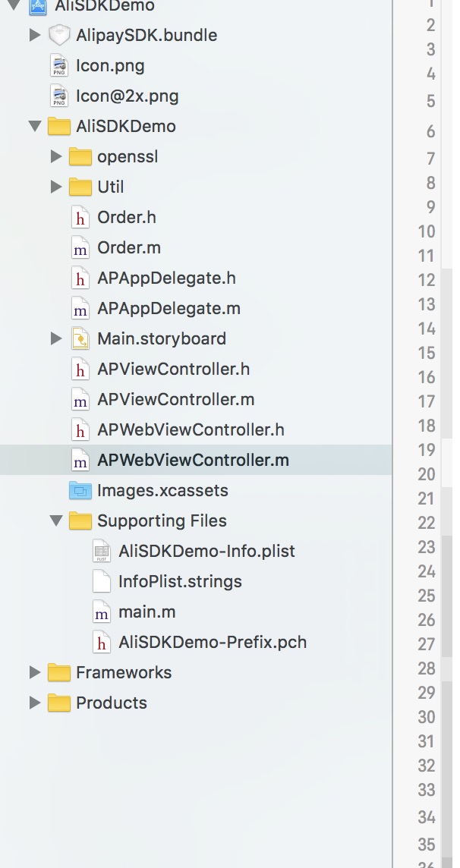
Task: Click the InfoPlist.strings blank file icon
Action: 101,582
